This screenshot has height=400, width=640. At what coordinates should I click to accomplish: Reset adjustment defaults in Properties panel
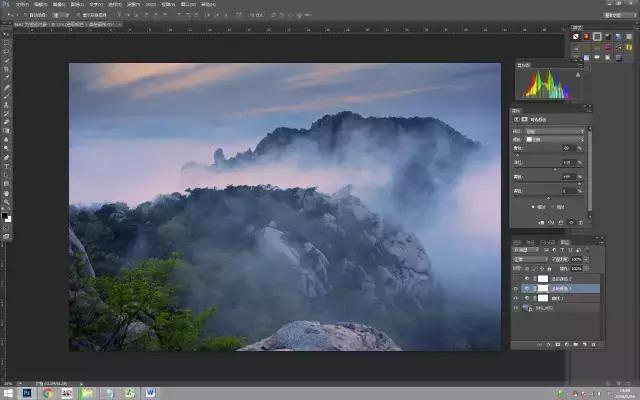560,223
